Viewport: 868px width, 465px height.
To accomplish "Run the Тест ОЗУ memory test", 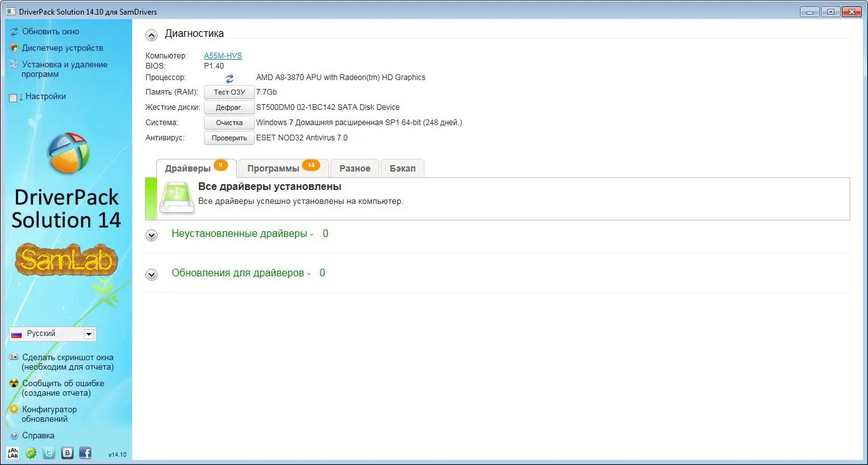I will 229,92.
